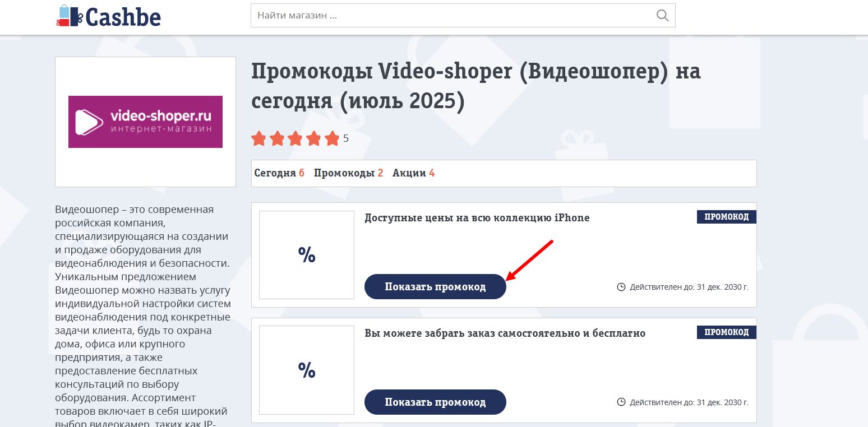The width and height of the screenshot is (868, 427).
Task: Click percent icon of iPhone offer
Action: point(307,255)
